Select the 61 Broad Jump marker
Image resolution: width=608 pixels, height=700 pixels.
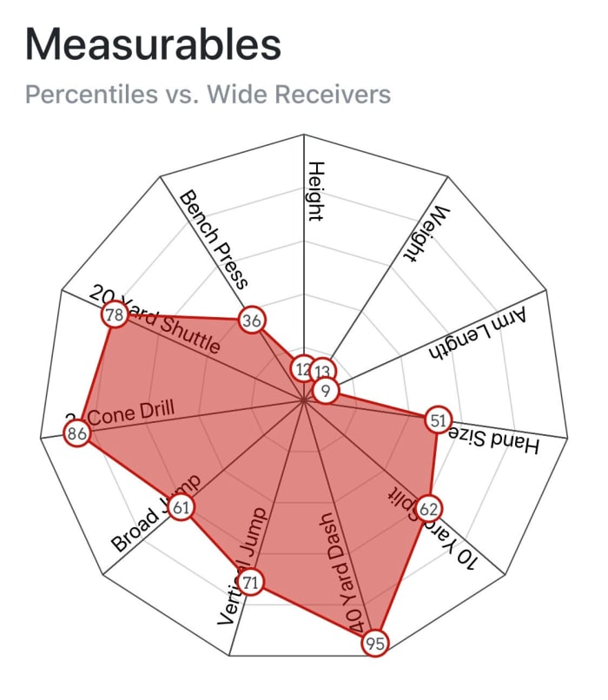click(181, 508)
